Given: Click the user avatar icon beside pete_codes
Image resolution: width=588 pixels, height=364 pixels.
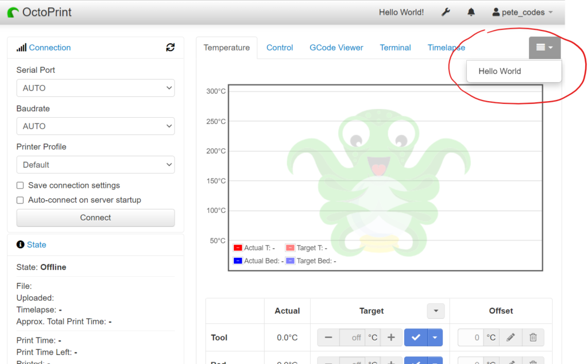Looking at the screenshot, I should point(496,13).
